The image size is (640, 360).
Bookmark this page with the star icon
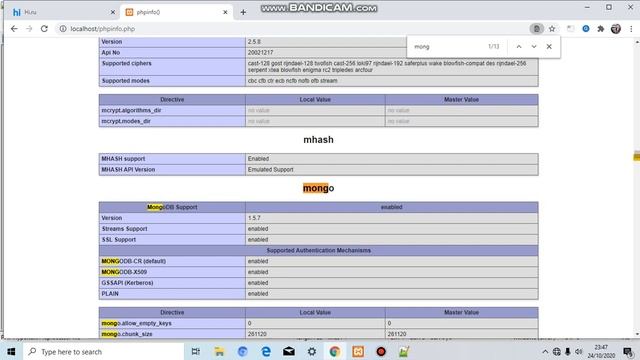(552, 29)
